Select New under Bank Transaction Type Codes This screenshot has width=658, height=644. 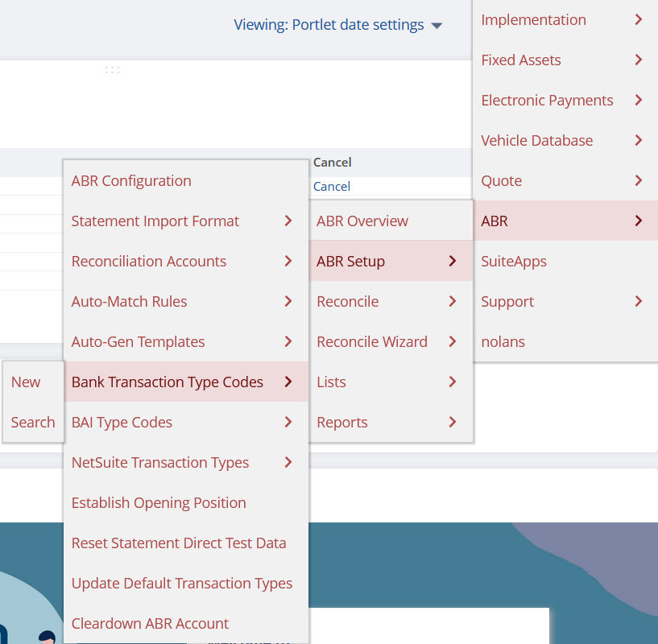pos(26,382)
